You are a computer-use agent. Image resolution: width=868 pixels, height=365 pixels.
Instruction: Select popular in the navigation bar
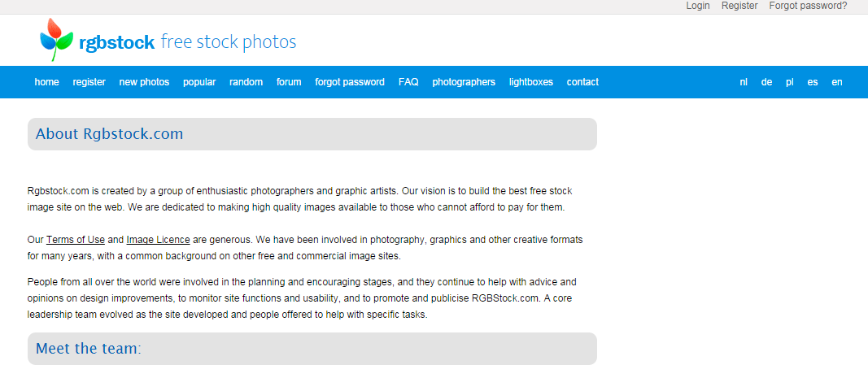coord(199,82)
